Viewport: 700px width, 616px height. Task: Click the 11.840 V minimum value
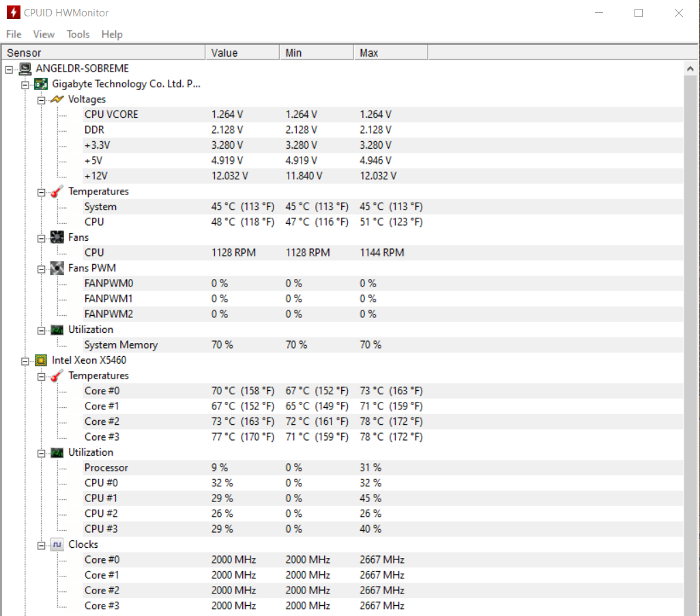(304, 176)
